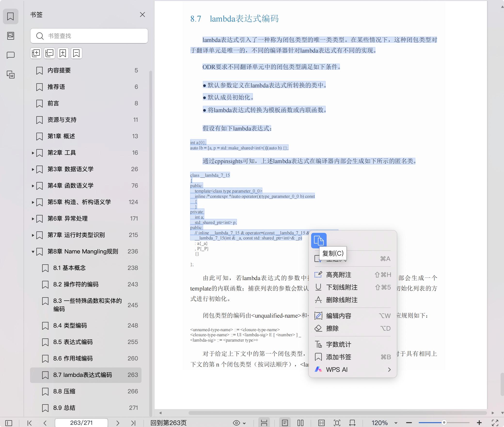Screen dimensions: 504x427
Task: Open the comments panel icon
Action: (11, 55)
